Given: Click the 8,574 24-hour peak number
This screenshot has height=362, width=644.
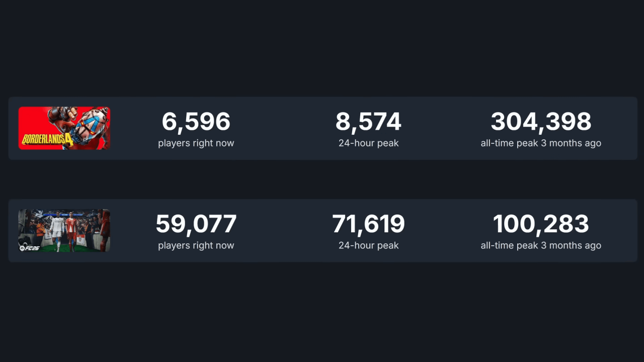Looking at the screenshot, I should point(368,122).
